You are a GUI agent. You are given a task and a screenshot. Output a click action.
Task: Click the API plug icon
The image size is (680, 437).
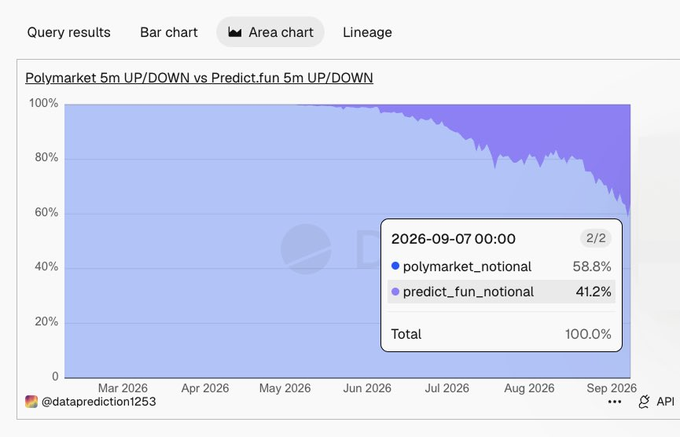pyautogui.click(x=644, y=402)
